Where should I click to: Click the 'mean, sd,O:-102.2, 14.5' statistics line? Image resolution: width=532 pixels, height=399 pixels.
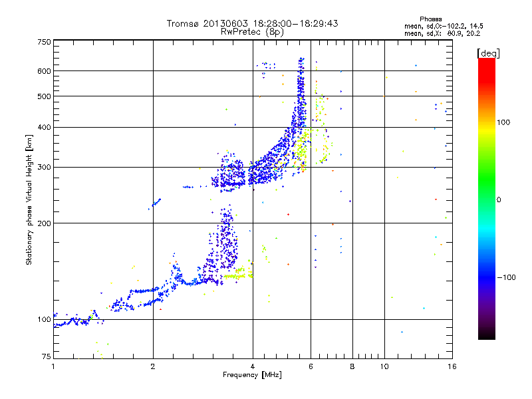pyautogui.click(x=444, y=26)
